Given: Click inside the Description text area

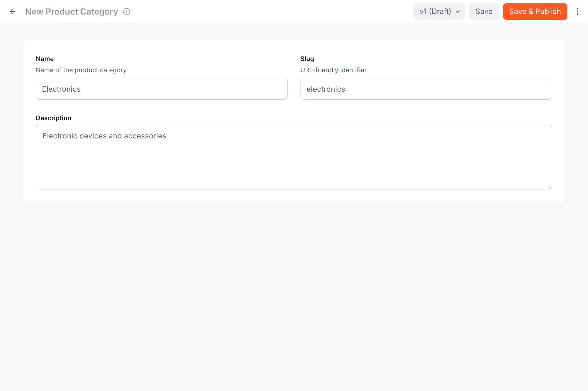Looking at the screenshot, I should click(294, 161).
